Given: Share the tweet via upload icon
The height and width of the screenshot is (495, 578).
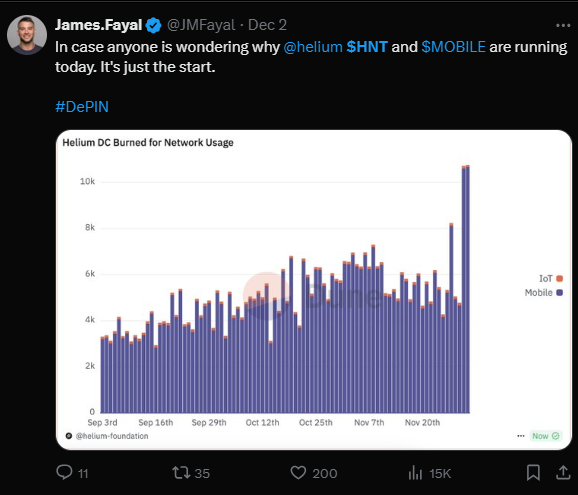Looking at the screenshot, I should point(563,473).
